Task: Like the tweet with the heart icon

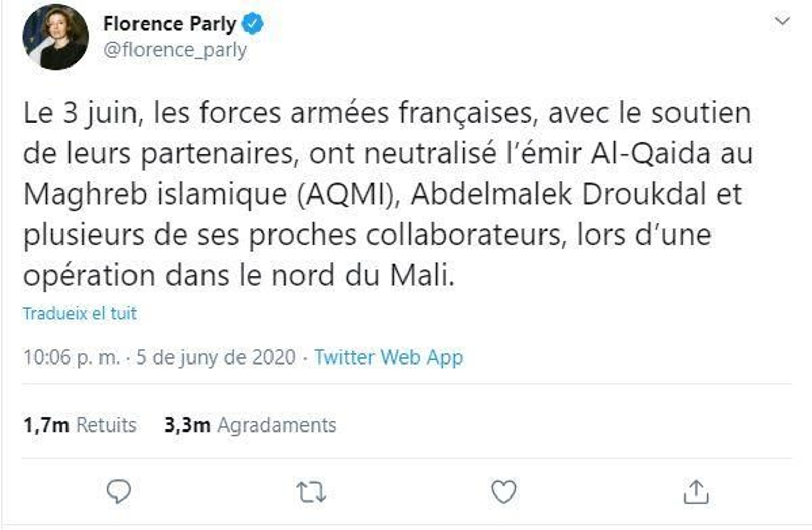Action: pyautogui.click(x=503, y=491)
